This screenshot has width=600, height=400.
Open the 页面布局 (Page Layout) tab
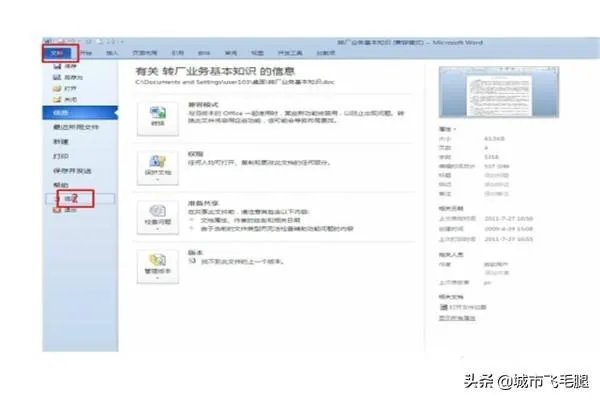click(x=145, y=53)
